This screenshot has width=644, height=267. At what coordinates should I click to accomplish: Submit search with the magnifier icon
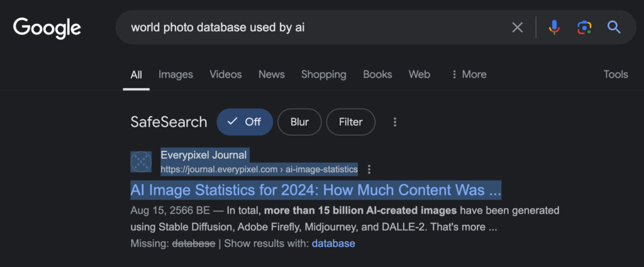tap(614, 28)
